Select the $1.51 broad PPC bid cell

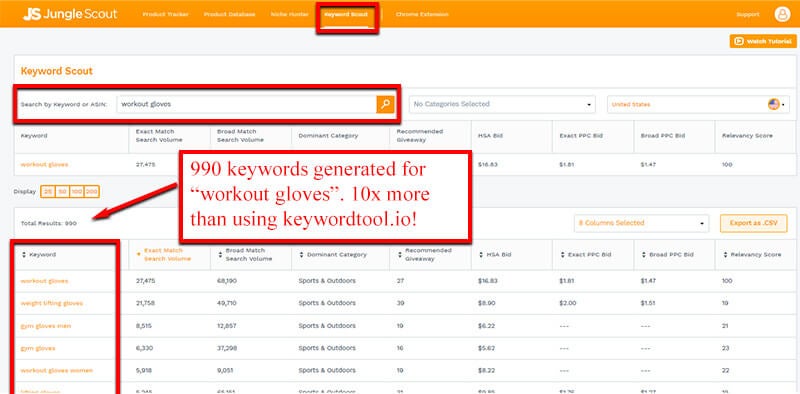tap(648, 303)
